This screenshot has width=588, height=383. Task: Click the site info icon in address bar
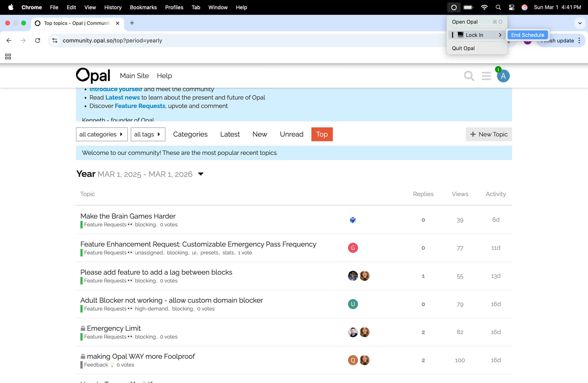[x=55, y=40]
